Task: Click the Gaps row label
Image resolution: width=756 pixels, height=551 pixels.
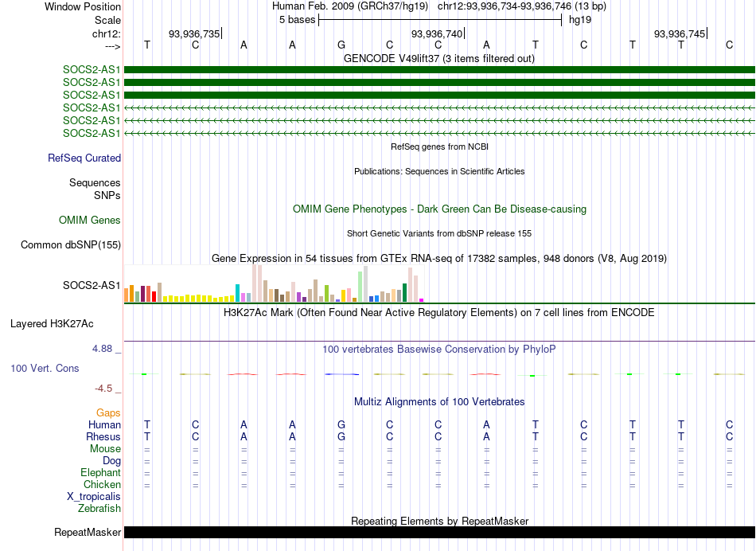Action: 108,413
